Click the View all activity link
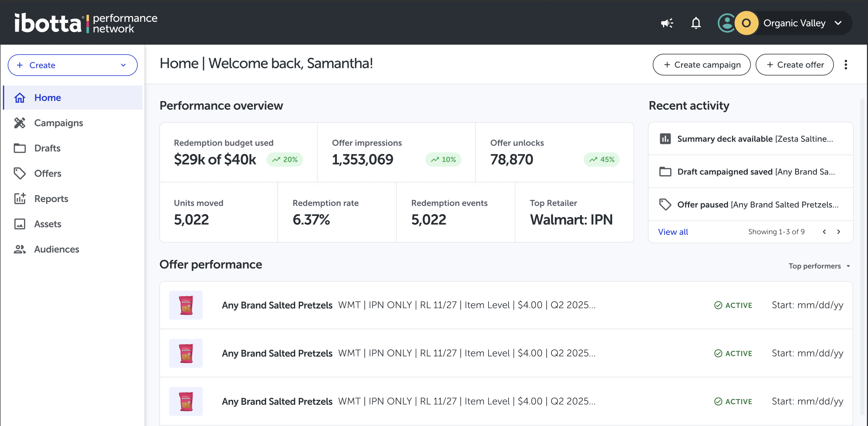 [x=673, y=232]
